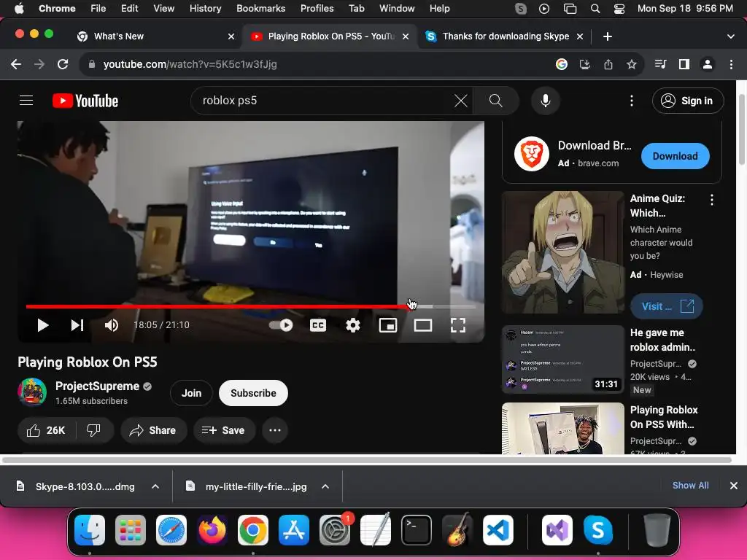Open the Profiles menu
The image size is (747, 560).
pos(317,8)
